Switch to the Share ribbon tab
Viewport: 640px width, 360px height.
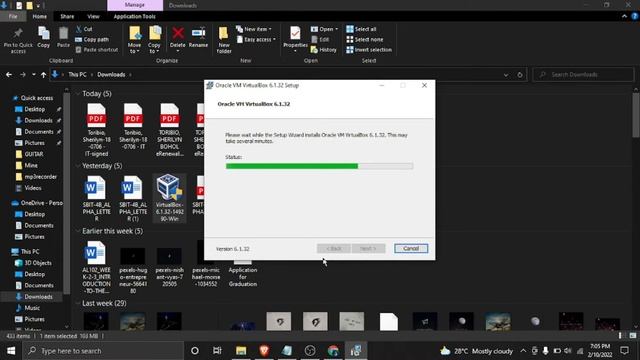click(67, 16)
